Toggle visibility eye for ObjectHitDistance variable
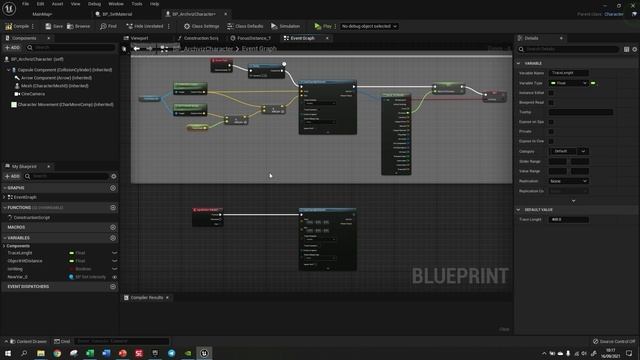The image size is (640, 360). coord(115,261)
